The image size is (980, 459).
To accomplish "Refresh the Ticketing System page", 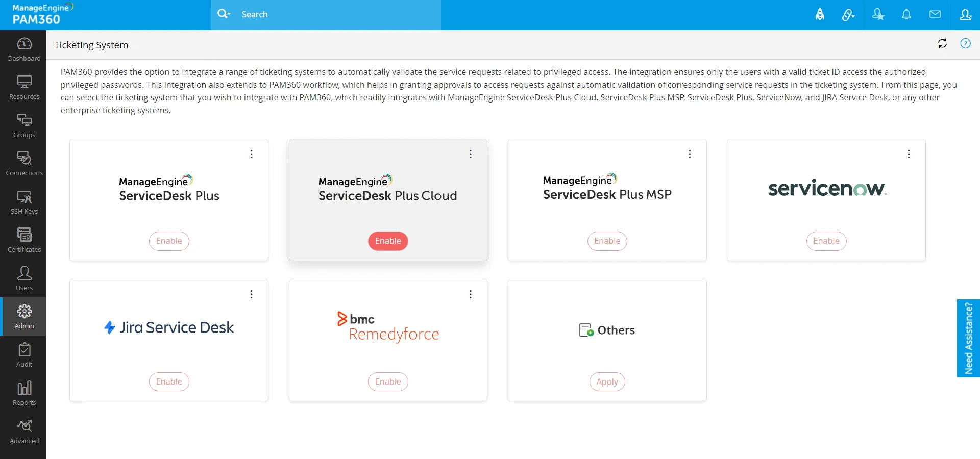I will pyautogui.click(x=943, y=43).
